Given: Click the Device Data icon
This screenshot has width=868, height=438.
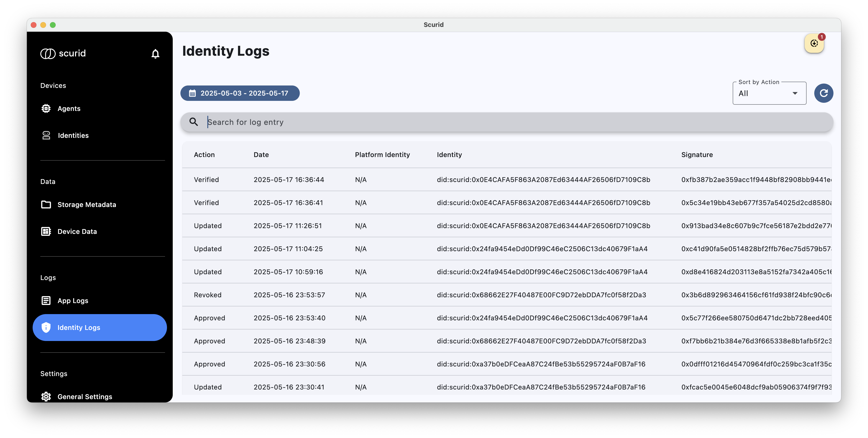Looking at the screenshot, I should pyautogui.click(x=46, y=231).
